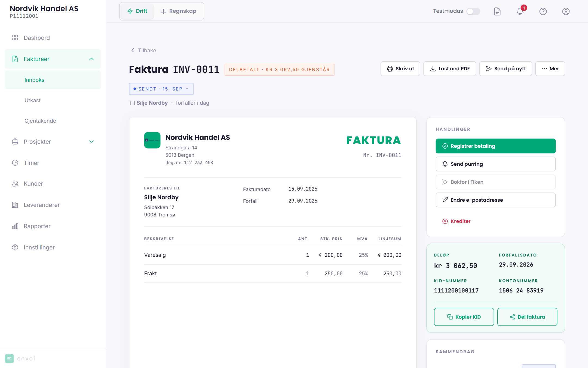Click the Leverandører building icon
The image size is (588, 368).
15,205
